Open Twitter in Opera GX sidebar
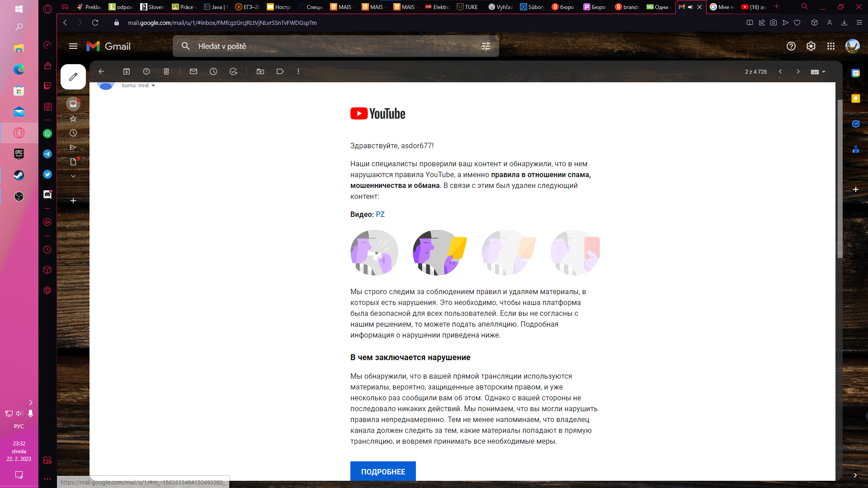The height and width of the screenshot is (488, 868). (47, 174)
